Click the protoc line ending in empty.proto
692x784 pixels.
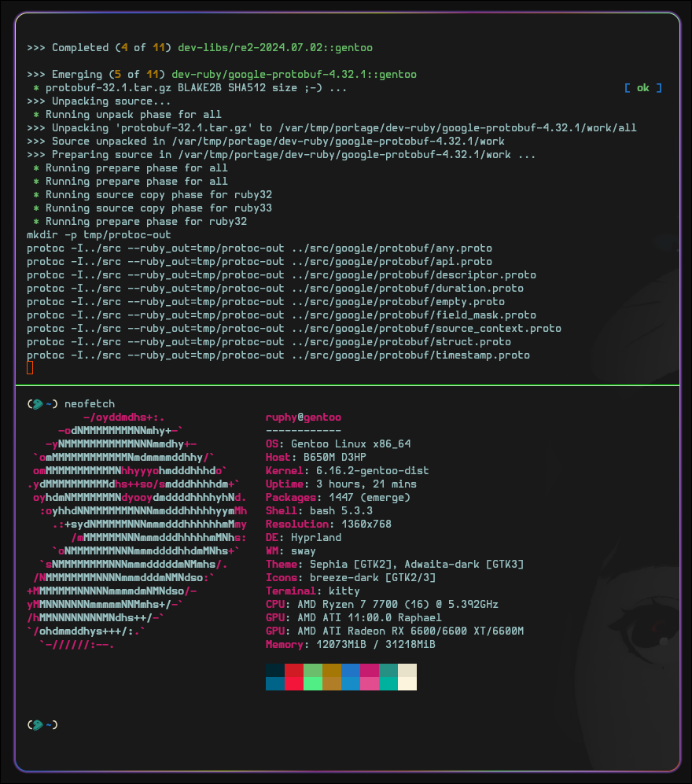pyautogui.click(x=266, y=302)
